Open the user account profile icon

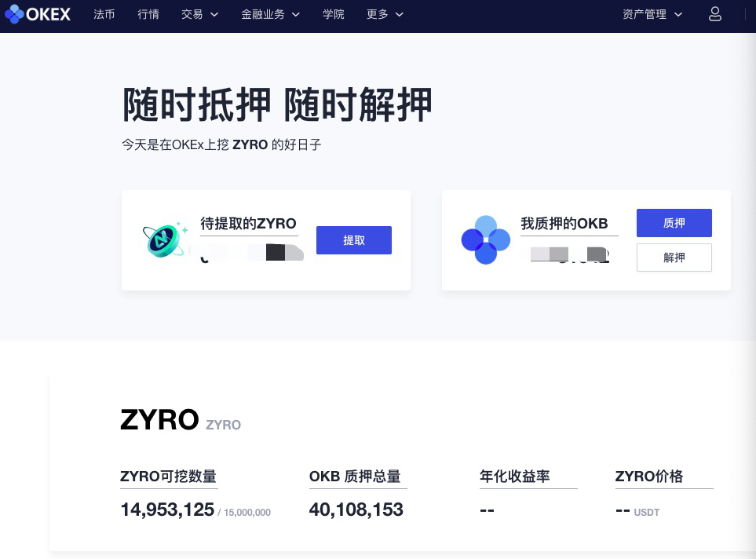(715, 14)
